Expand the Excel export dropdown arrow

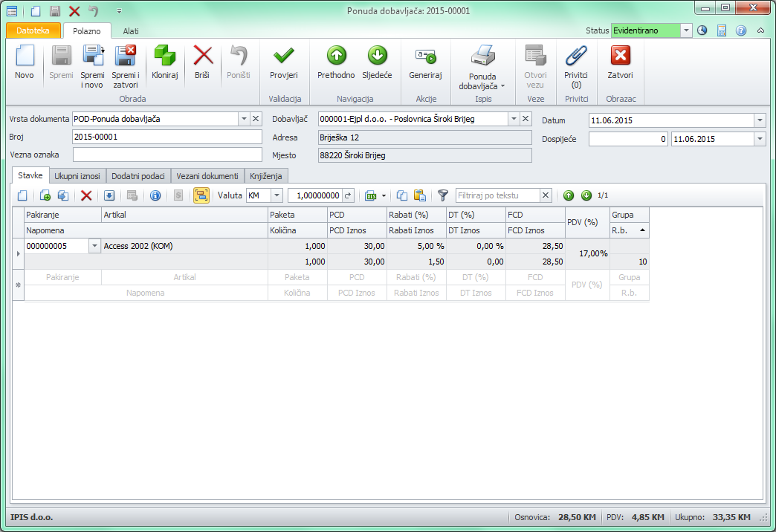(x=384, y=195)
